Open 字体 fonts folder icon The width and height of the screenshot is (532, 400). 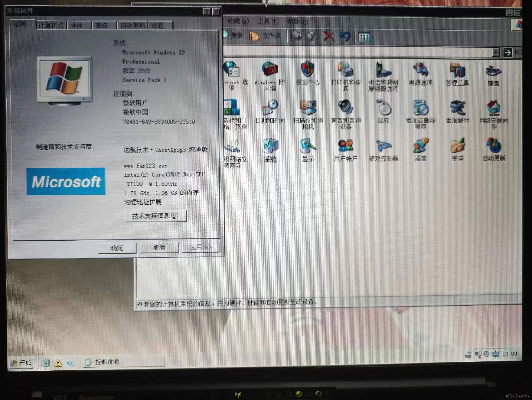[x=457, y=149]
